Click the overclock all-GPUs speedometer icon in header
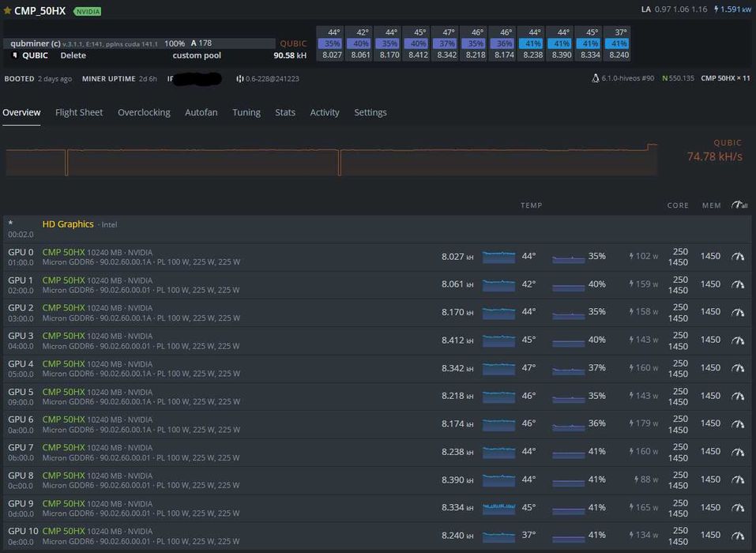Image resolution: width=756 pixels, height=553 pixels. 739,205
